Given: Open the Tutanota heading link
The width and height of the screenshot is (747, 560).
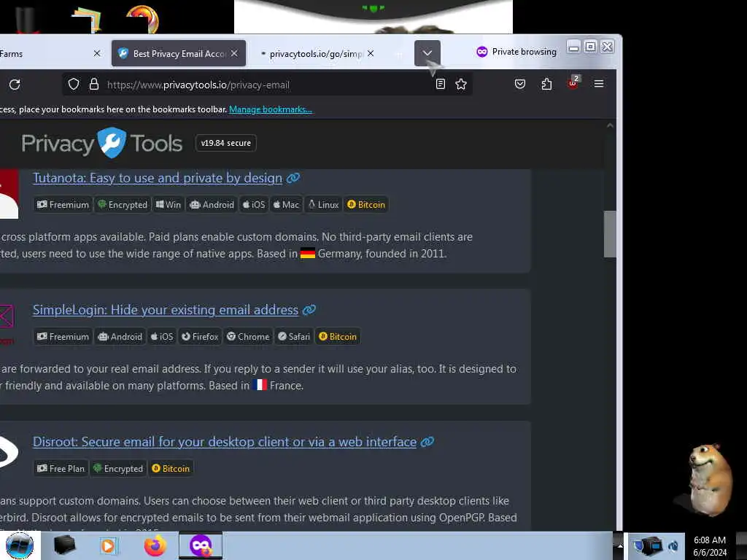Looking at the screenshot, I should point(158,178).
